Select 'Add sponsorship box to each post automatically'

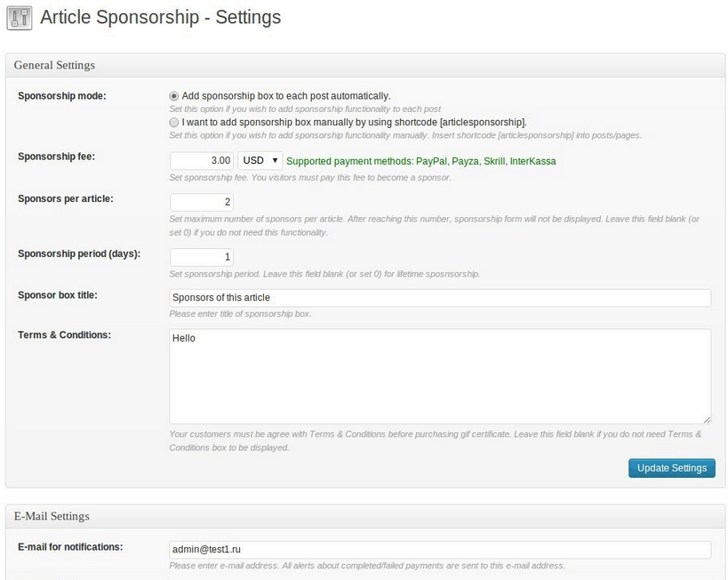pos(173,96)
